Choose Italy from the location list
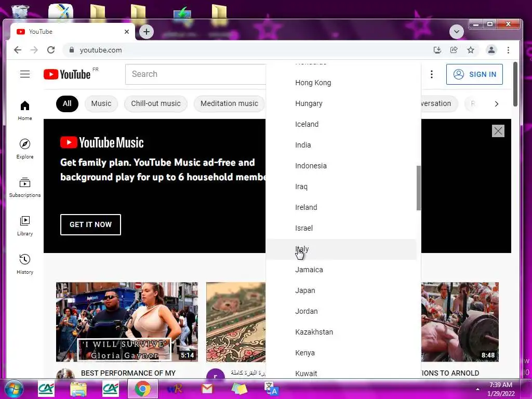The width and height of the screenshot is (532, 399). tap(341, 249)
